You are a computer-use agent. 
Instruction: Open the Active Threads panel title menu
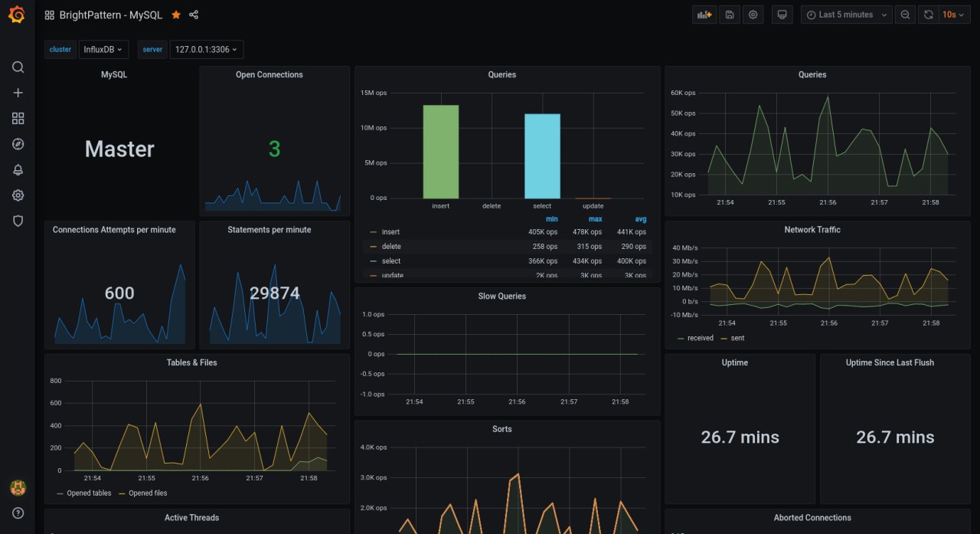point(191,517)
